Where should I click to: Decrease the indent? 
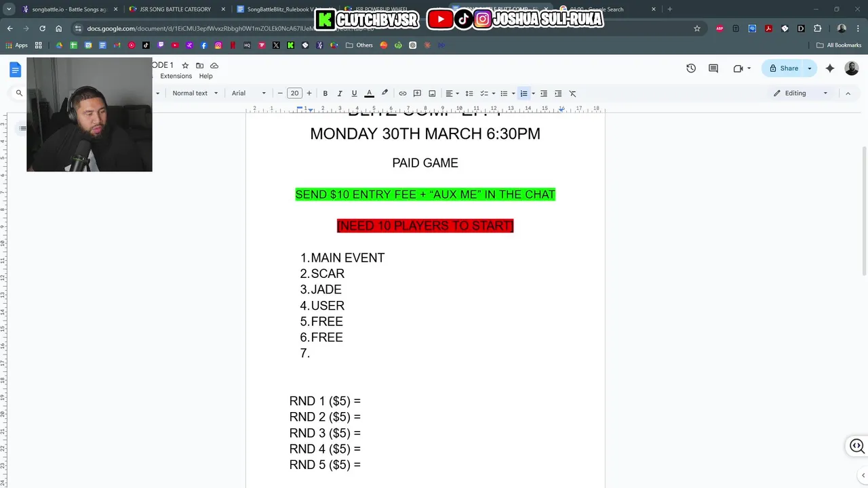[x=543, y=94]
